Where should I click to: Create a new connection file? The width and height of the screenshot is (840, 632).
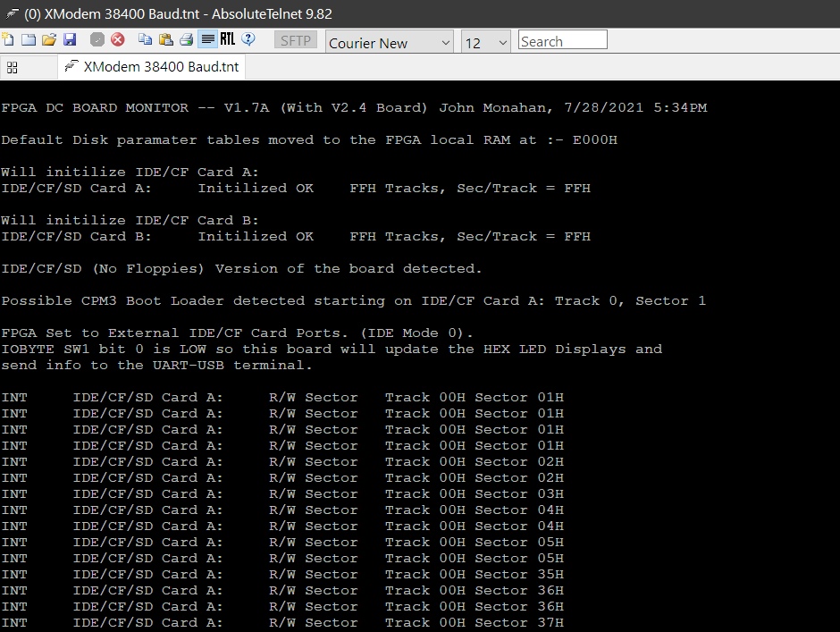click(x=8, y=39)
